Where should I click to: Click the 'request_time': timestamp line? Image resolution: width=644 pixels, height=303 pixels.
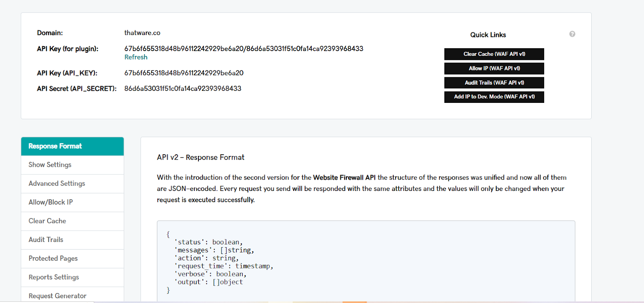click(x=224, y=266)
